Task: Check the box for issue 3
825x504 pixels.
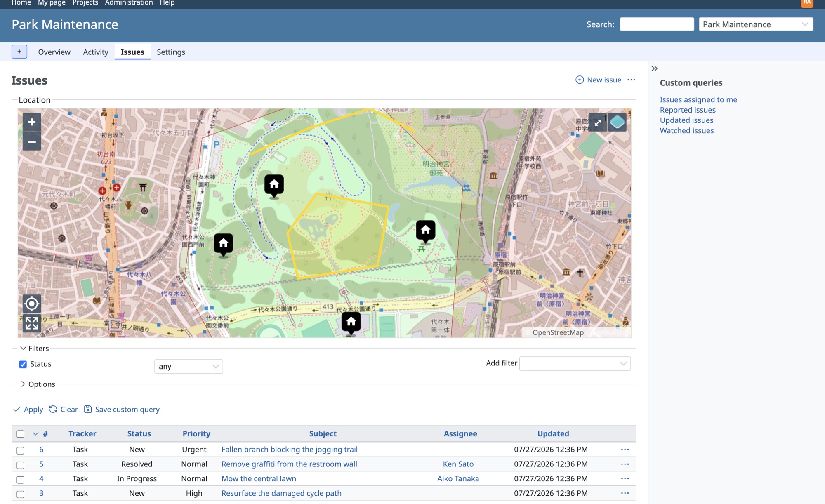Action: (20, 494)
